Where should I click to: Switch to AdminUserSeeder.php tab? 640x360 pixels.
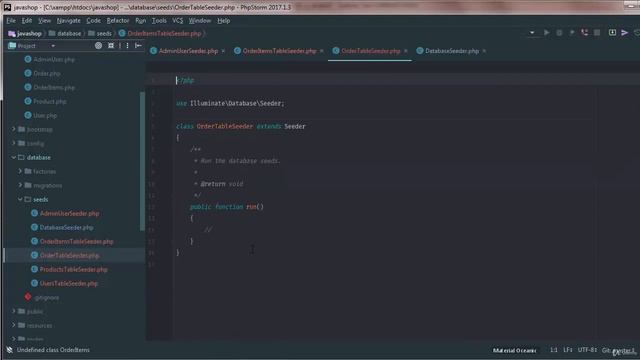[184, 51]
